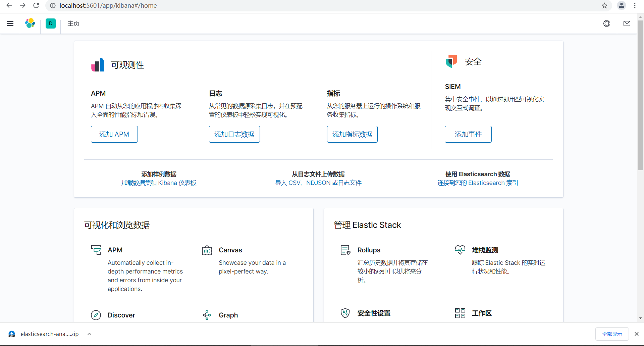Click the 指标 metrics heading
Image resolution: width=644 pixels, height=346 pixels.
(x=333, y=93)
